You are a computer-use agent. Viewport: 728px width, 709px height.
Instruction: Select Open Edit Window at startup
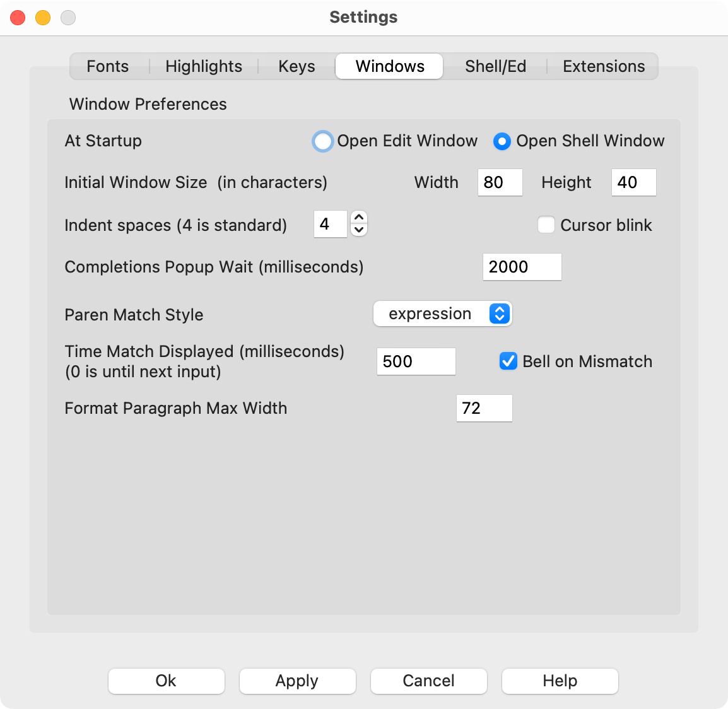tap(322, 141)
